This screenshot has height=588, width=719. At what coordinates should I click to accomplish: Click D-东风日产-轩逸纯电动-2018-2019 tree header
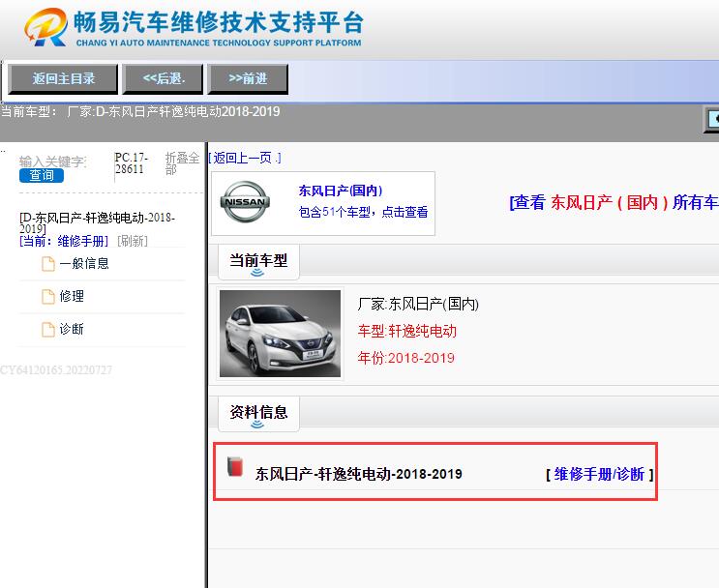(97, 222)
